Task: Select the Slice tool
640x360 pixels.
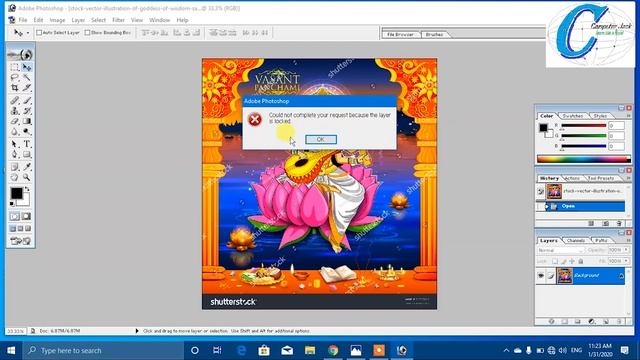Action: 27,88
